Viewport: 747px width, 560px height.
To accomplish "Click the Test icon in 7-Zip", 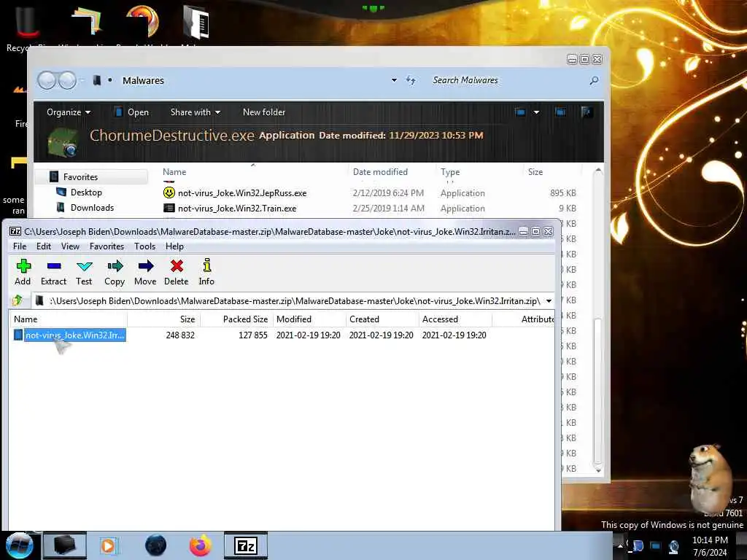I will [85, 265].
